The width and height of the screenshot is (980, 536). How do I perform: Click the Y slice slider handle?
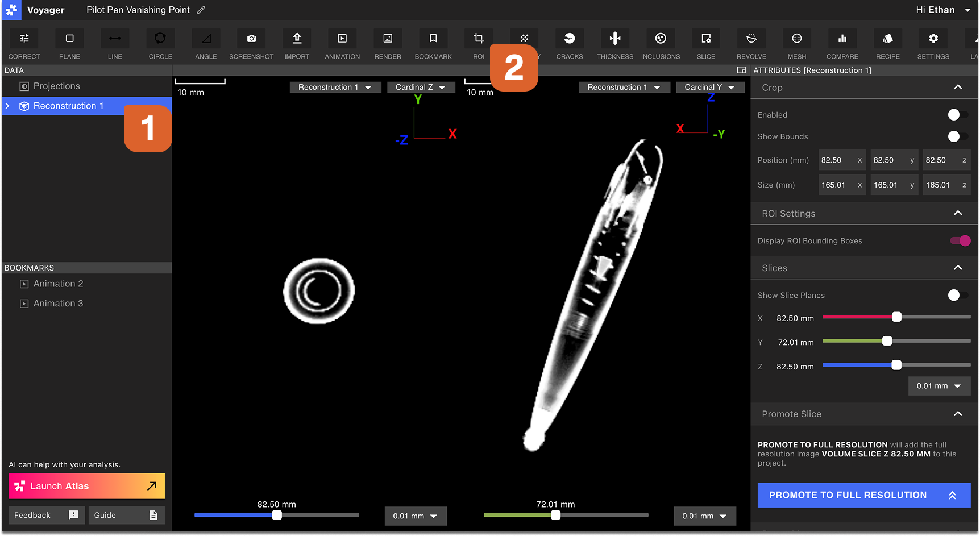(x=887, y=341)
